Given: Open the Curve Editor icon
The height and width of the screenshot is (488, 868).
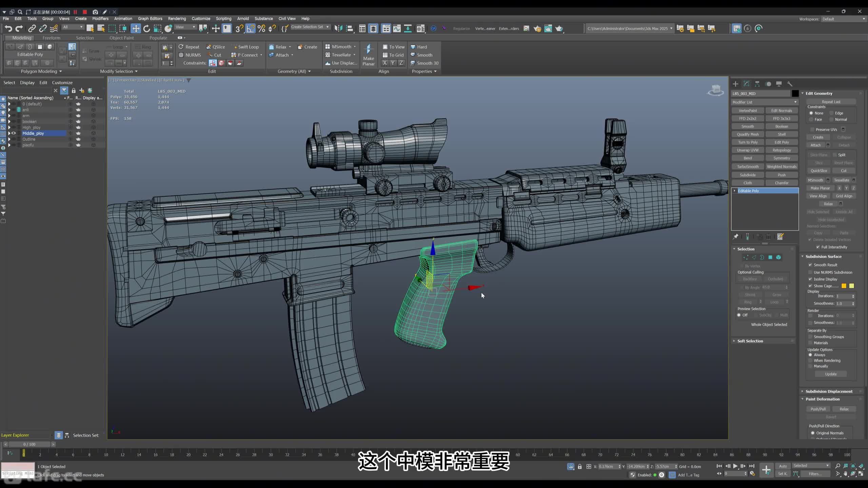Looking at the screenshot, I should point(397,28).
